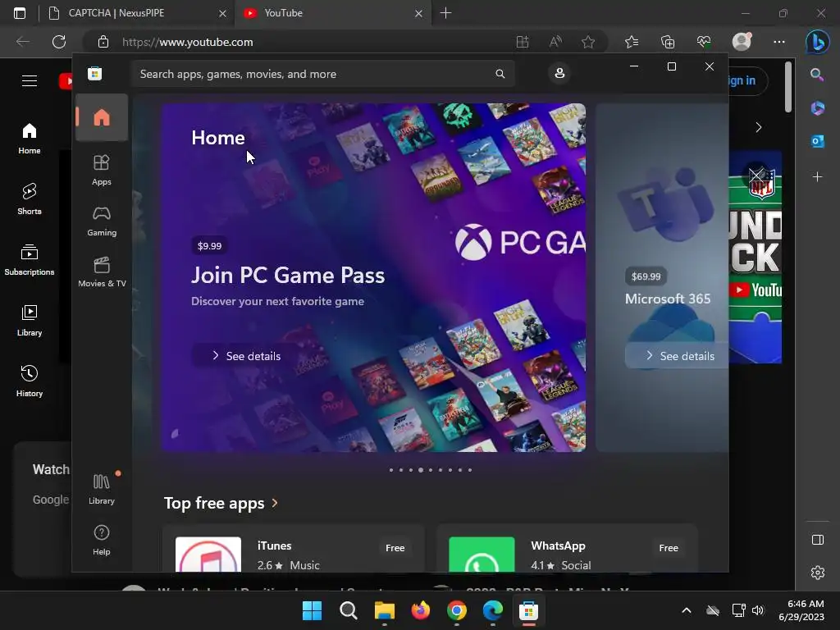Toggle Read aloud in Edge
This screenshot has height=630, width=840.
tap(555, 42)
